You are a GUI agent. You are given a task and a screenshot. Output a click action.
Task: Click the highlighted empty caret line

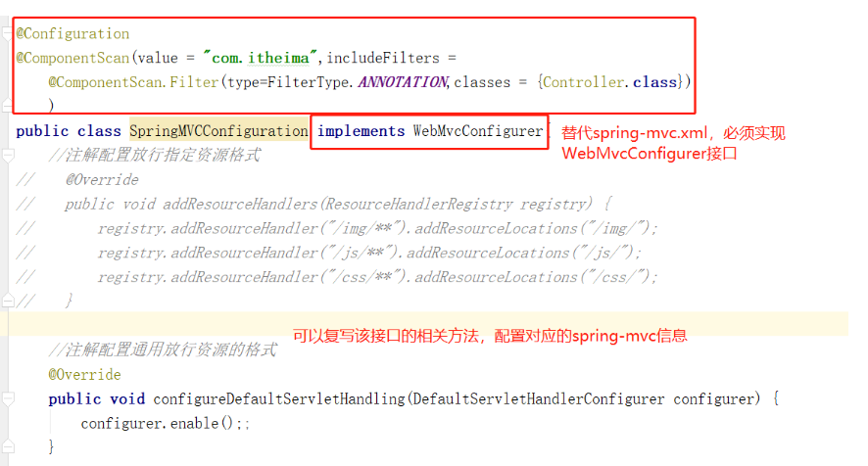pos(424,324)
